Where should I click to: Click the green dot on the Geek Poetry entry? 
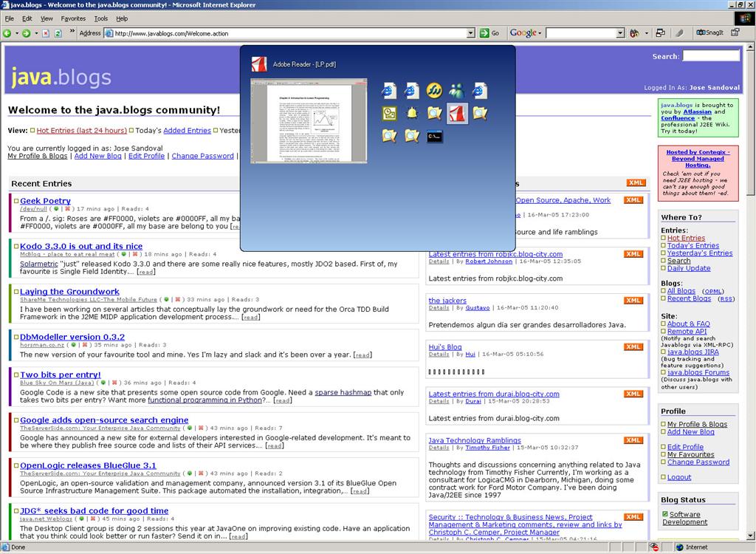[x=56, y=209]
